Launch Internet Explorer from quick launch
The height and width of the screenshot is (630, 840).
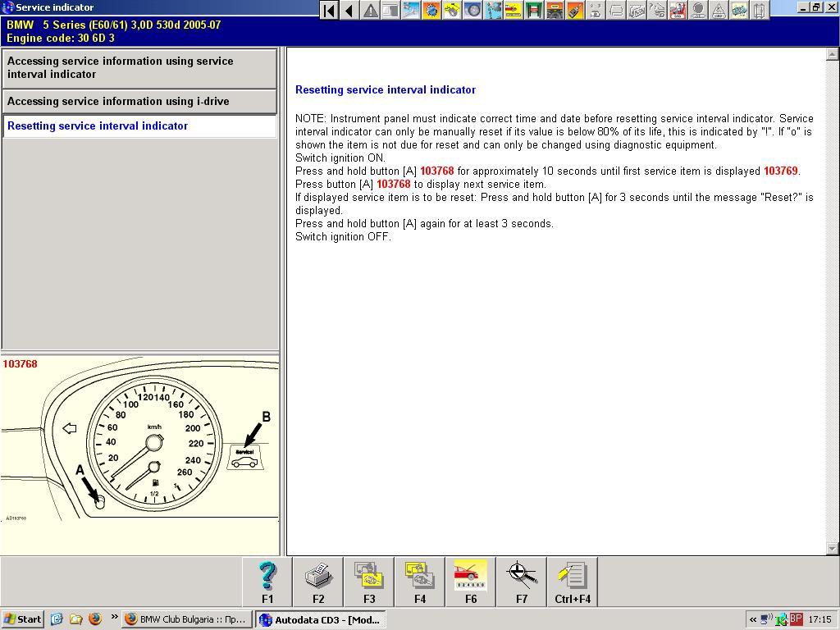pos(57,619)
